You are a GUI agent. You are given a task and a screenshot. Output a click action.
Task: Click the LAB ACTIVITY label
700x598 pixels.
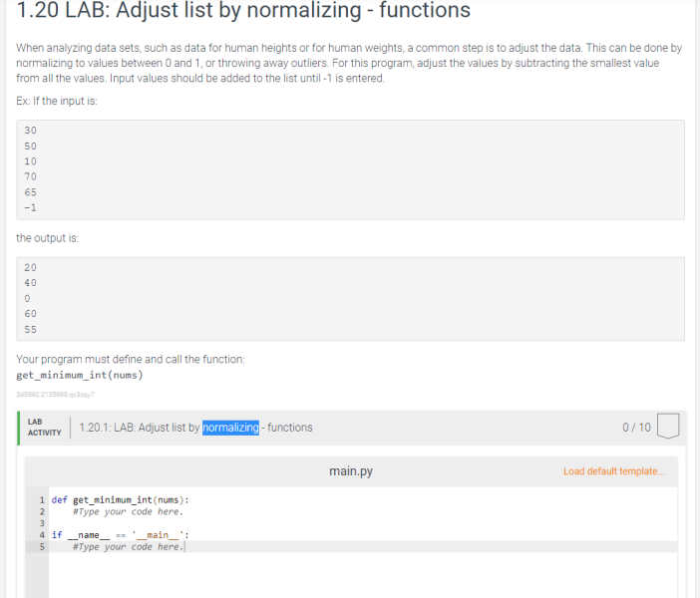44,428
